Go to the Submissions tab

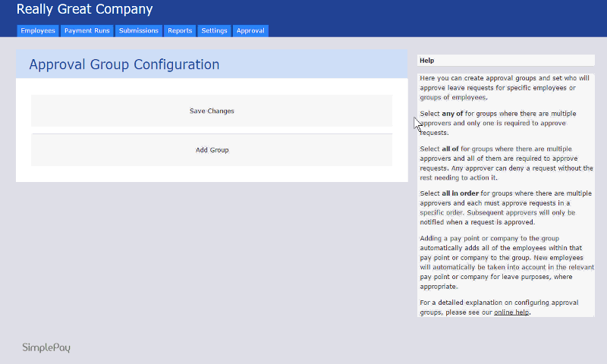coord(139,31)
